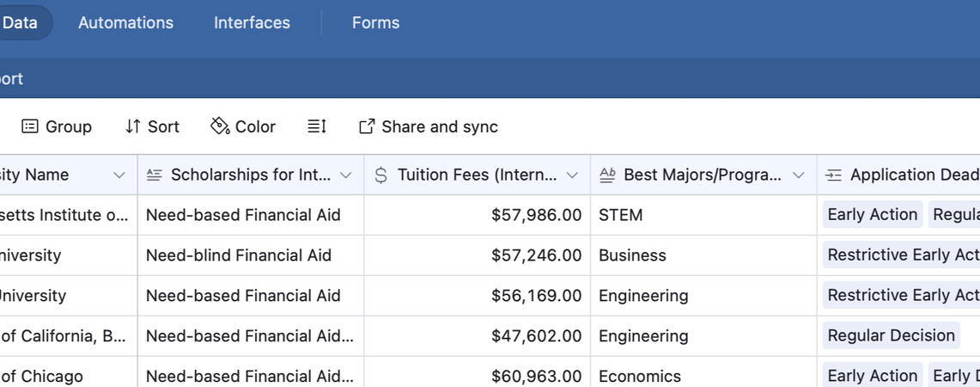Select the $56,169.00 tuition cell
The width and height of the screenshot is (980, 387).
point(477,295)
